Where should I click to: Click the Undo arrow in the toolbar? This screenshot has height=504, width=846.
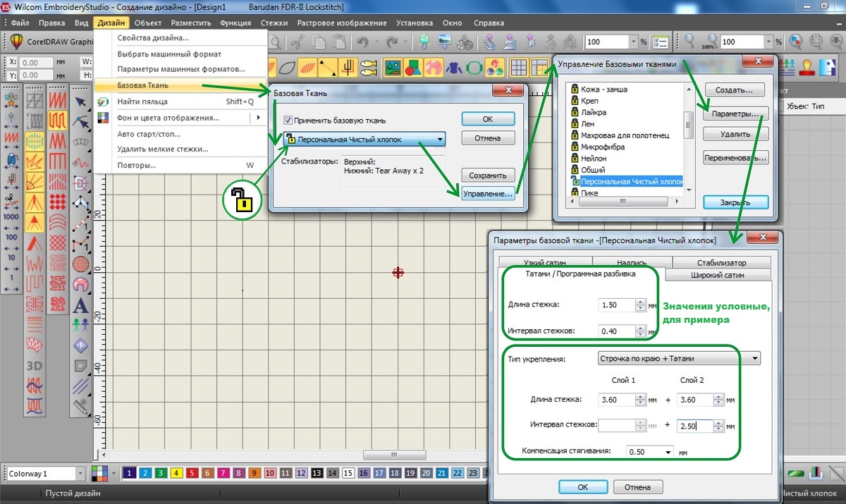(364, 42)
